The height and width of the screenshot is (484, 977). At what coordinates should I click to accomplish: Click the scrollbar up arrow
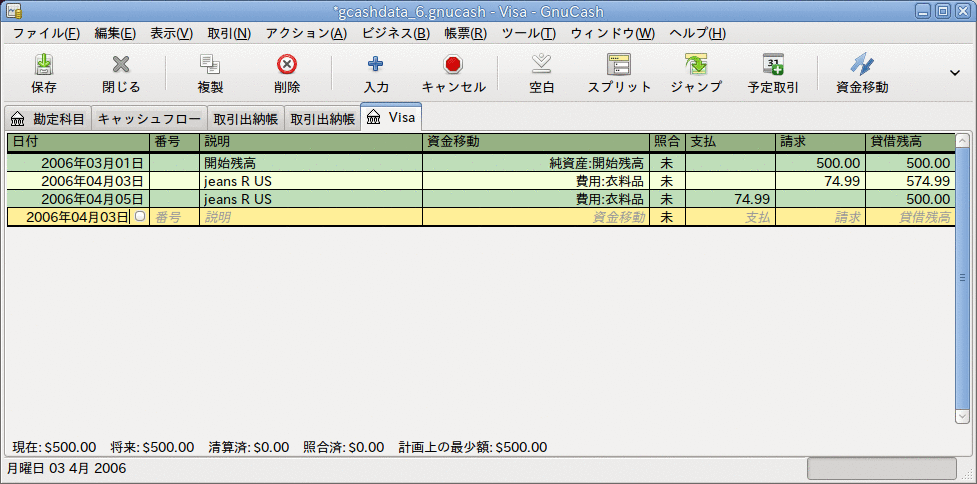(x=963, y=141)
